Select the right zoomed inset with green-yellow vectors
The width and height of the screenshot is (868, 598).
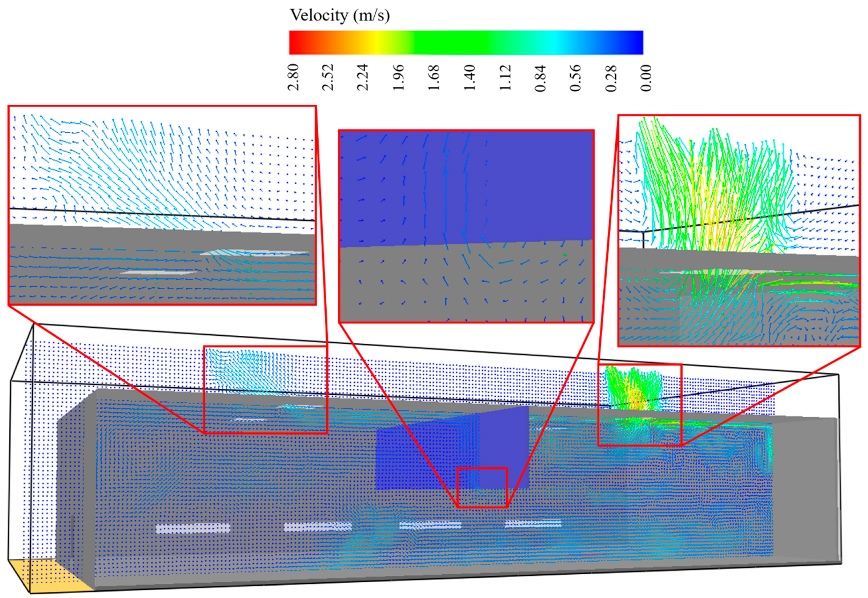point(739,231)
